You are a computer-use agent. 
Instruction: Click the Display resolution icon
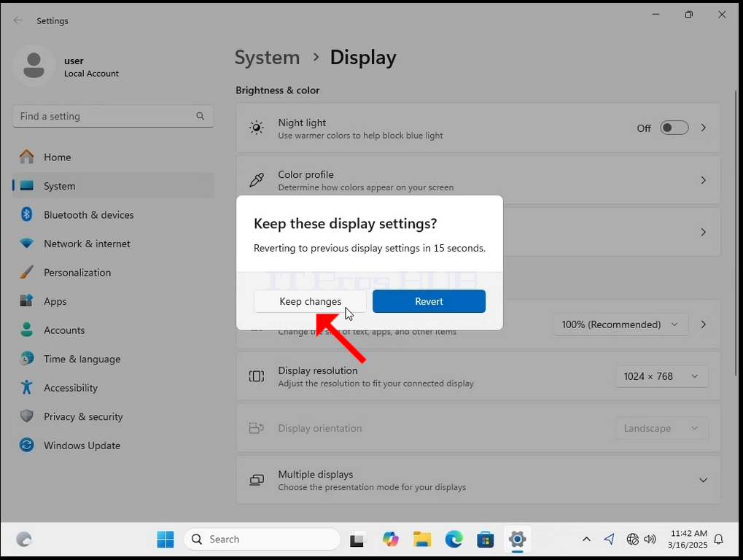pyautogui.click(x=257, y=376)
